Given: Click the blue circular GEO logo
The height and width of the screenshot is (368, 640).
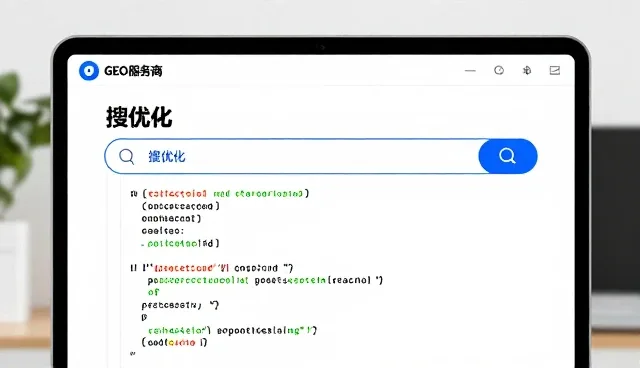Looking at the screenshot, I should 89,71.
